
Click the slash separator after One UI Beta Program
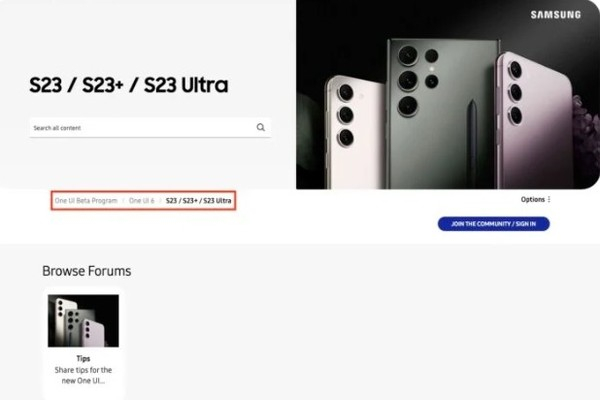pos(123,201)
